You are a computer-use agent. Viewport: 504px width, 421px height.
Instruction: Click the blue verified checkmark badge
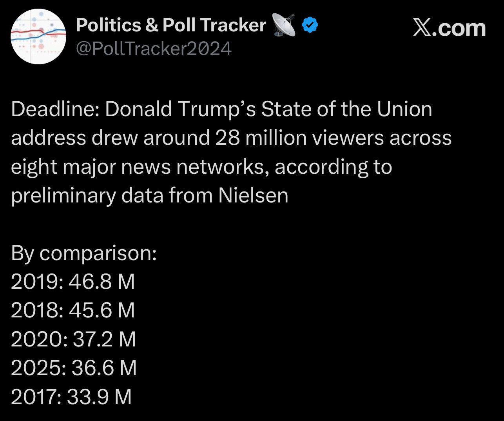[x=310, y=26]
